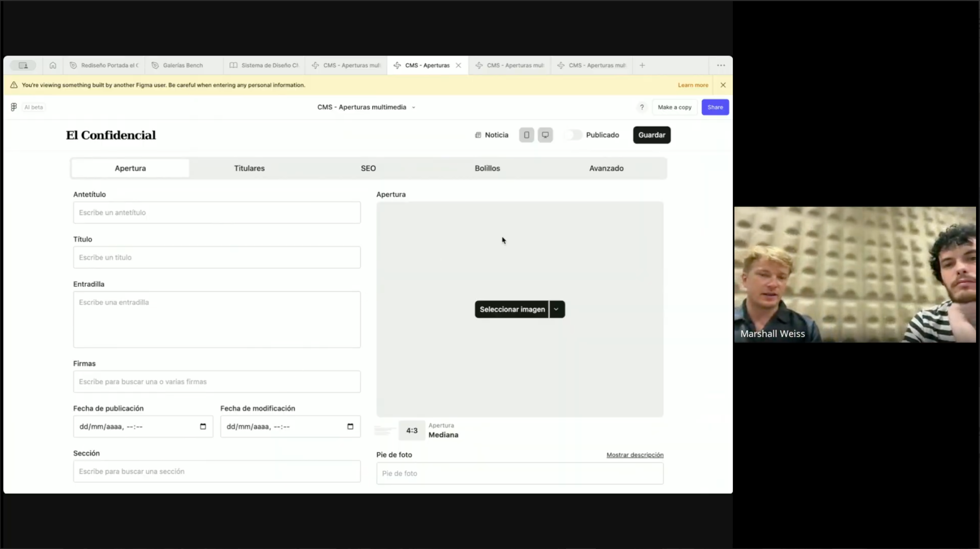The image size is (980, 549).
Task: Select the mobile preview icon
Action: (x=526, y=135)
